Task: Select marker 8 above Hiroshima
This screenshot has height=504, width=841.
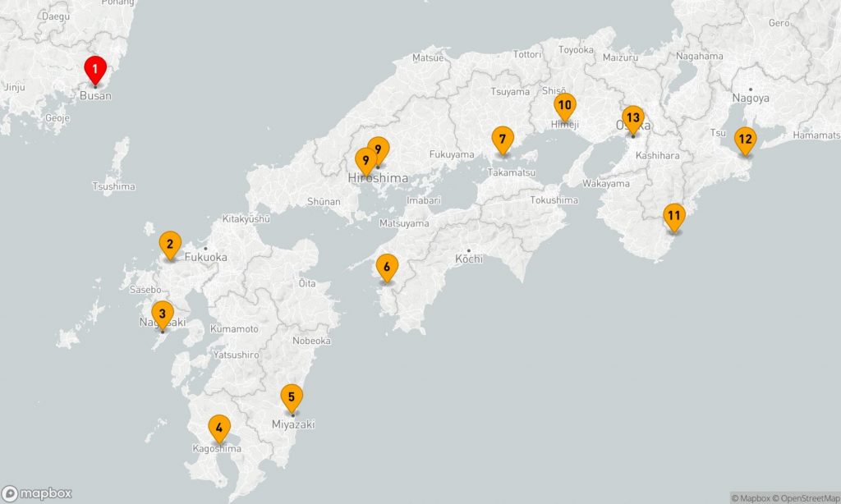Action: 379,148
